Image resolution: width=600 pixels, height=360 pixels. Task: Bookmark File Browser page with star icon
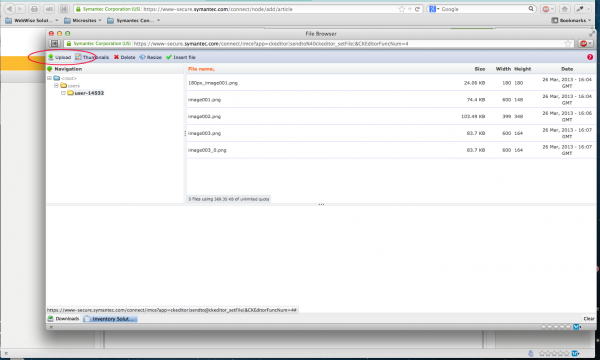tap(568, 44)
